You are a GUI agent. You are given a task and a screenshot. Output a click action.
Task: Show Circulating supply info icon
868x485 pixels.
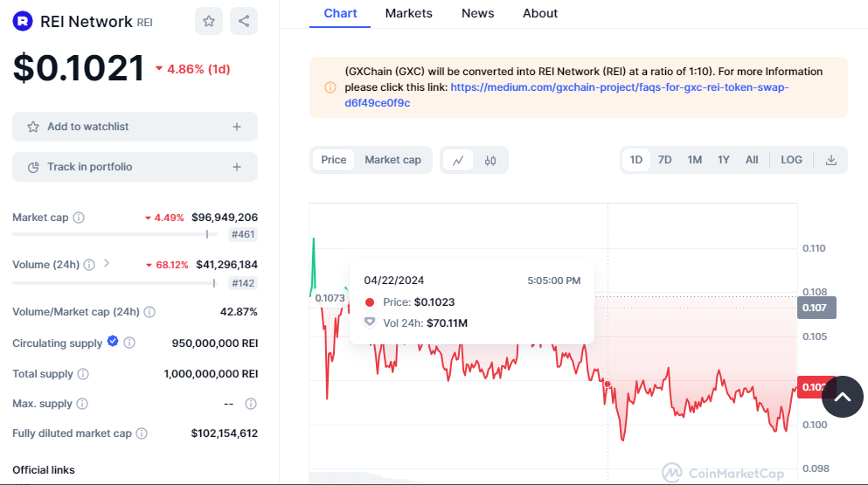[x=129, y=343]
